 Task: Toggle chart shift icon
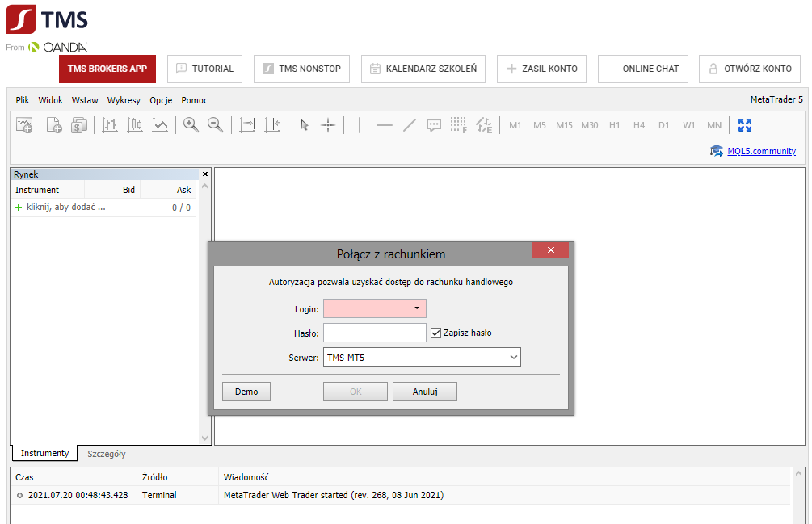coord(272,125)
